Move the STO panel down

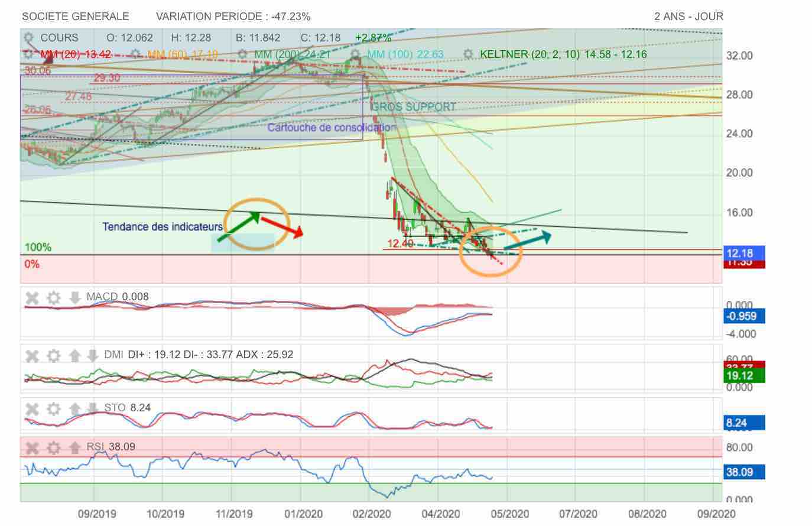pyautogui.click(x=93, y=408)
